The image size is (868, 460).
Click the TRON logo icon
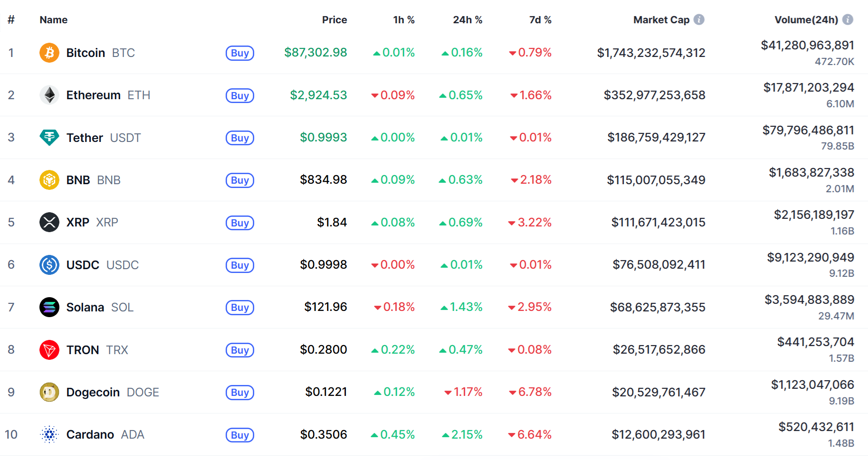click(x=49, y=350)
